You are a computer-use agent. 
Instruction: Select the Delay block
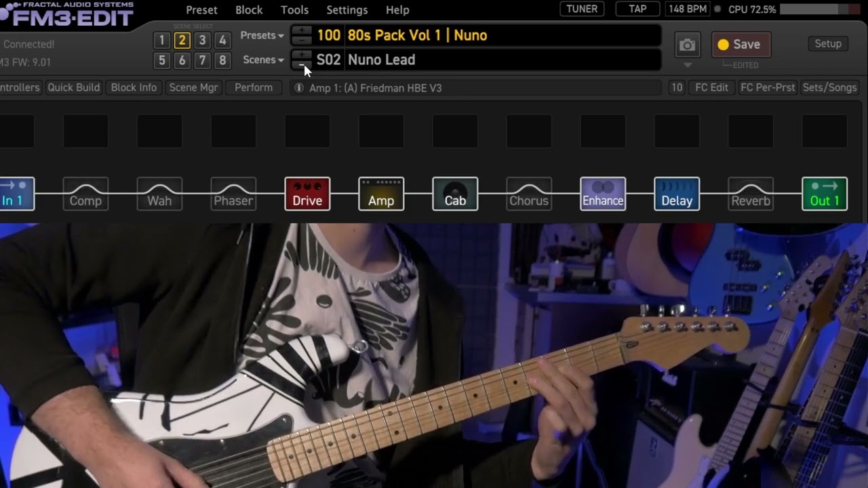(x=677, y=194)
